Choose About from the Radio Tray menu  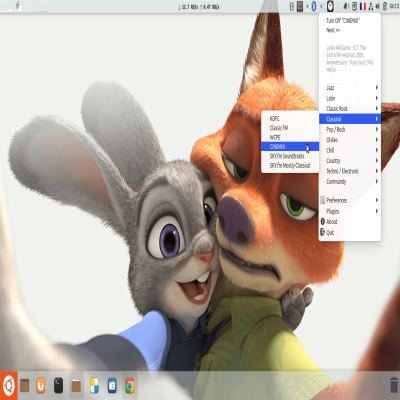[350, 222]
